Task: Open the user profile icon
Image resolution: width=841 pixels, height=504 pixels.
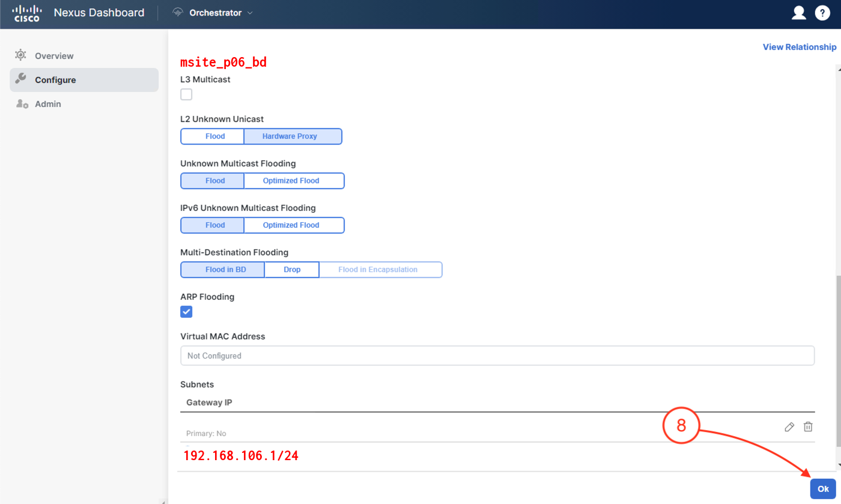Action: 798,13
